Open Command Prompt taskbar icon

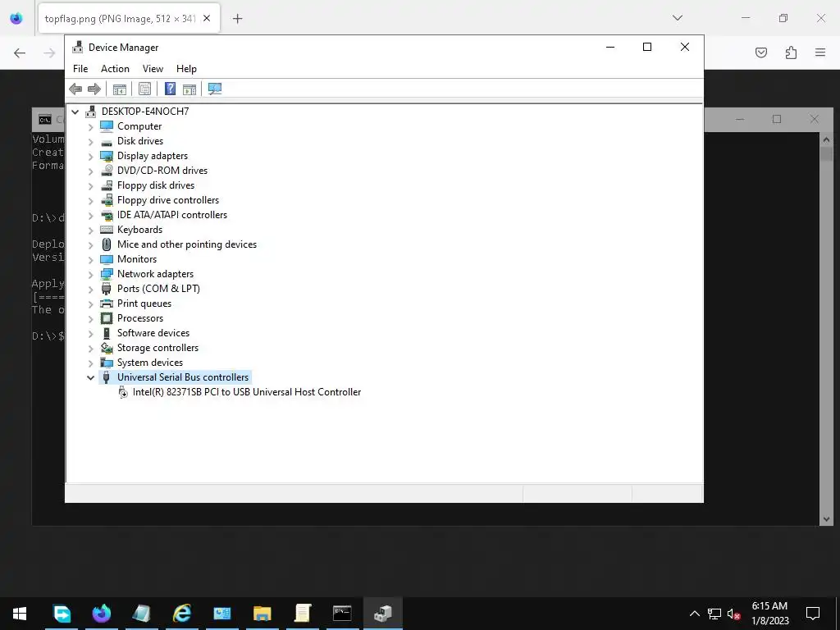coord(342,613)
